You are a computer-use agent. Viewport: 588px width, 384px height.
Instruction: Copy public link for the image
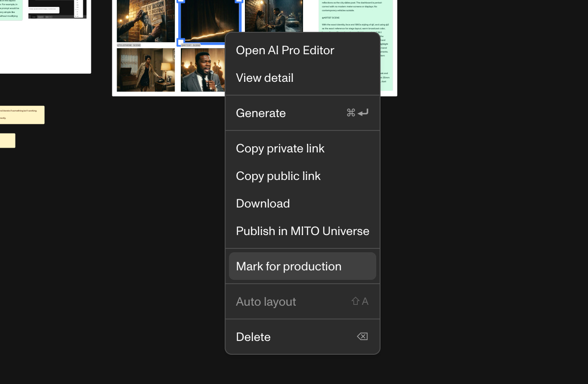(x=302, y=176)
